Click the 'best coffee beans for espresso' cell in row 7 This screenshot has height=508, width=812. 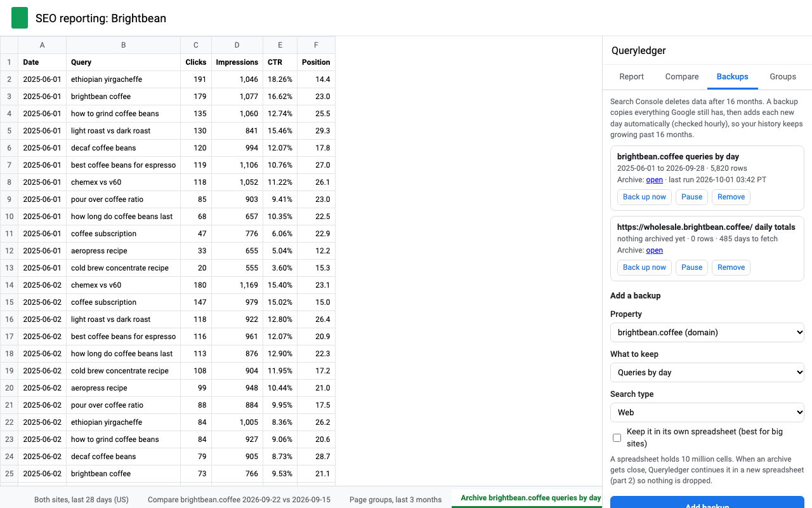tap(123, 165)
